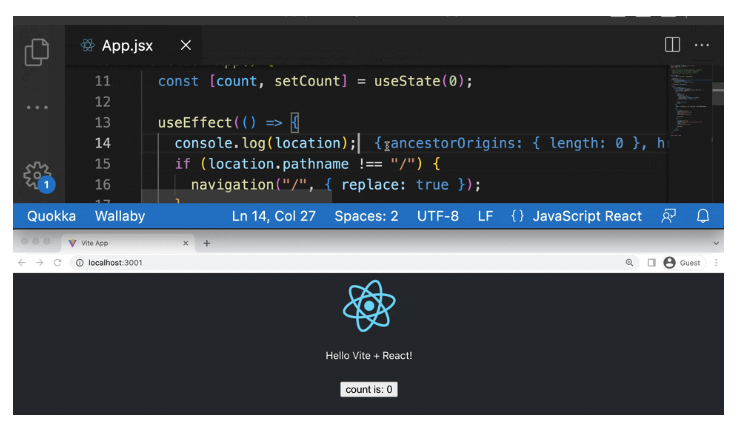This screenshot has height=433, width=748.
Task: Click console.log(location) on line 14
Action: coord(265,143)
